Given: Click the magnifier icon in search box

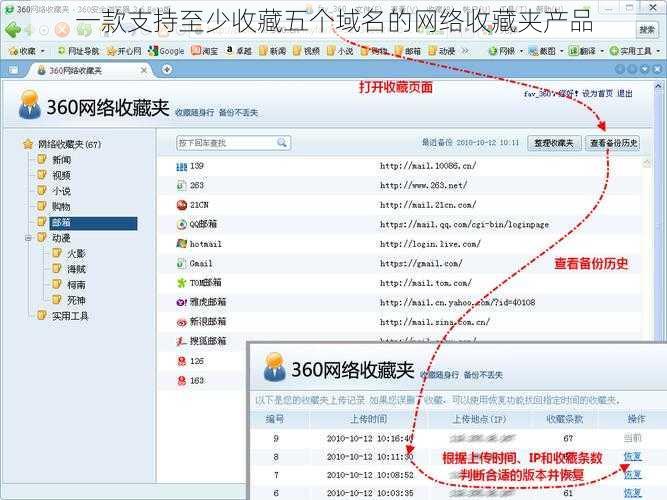Looking at the screenshot, I should click(282, 143).
